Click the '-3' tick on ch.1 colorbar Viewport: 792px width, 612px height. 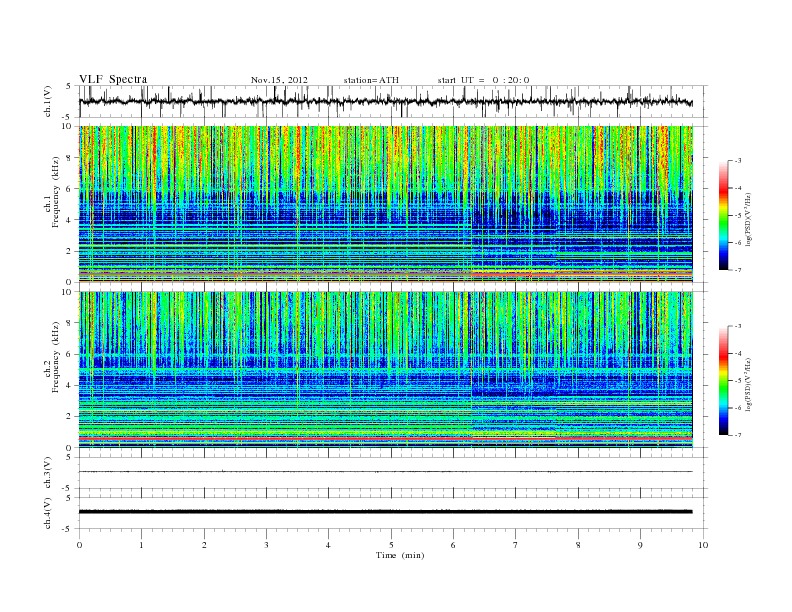[738, 161]
